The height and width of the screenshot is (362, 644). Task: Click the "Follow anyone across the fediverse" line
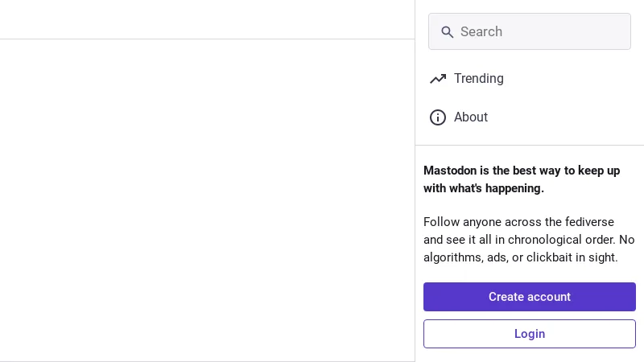(518, 222)
